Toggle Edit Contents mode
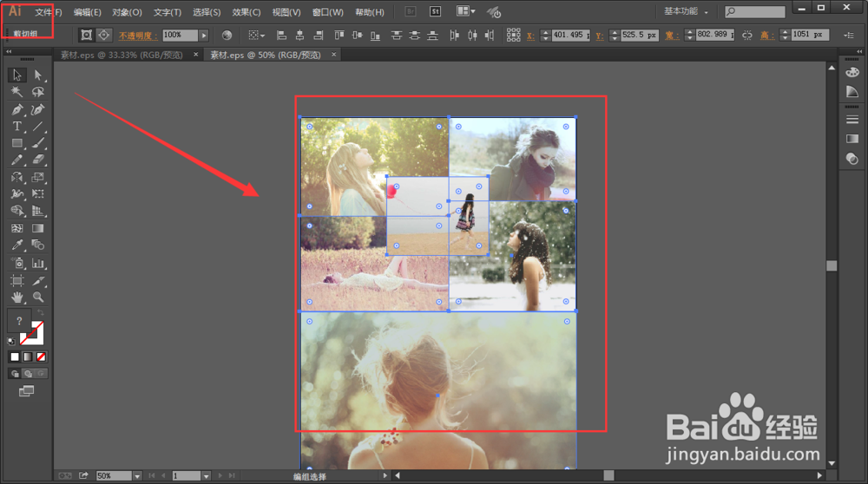 click(104, 35)
